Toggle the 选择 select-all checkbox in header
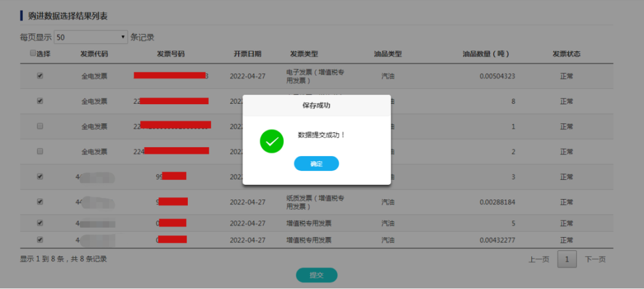 (x=33, y=53)
